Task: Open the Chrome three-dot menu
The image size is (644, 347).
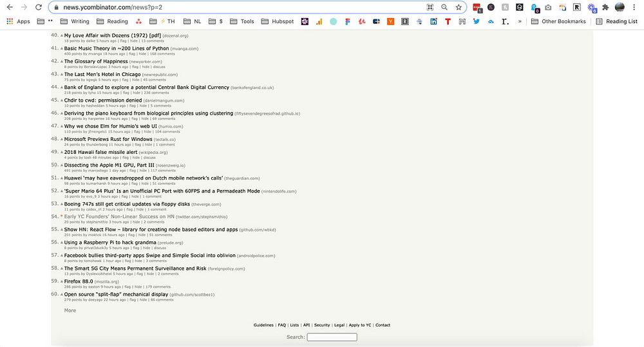Action: click(634, 7)
